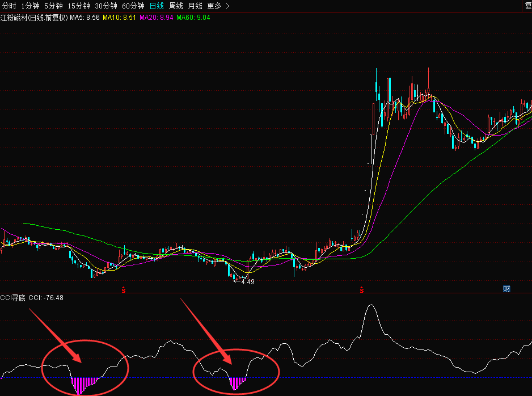Click the 4.49 lowest price label

(x=248, y=281)
